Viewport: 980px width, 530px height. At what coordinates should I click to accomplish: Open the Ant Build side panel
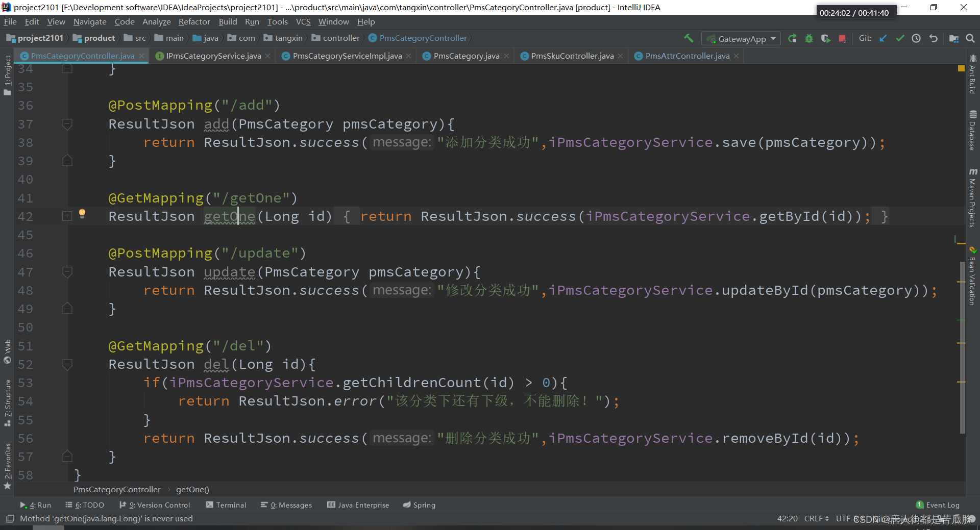[973, 74]
